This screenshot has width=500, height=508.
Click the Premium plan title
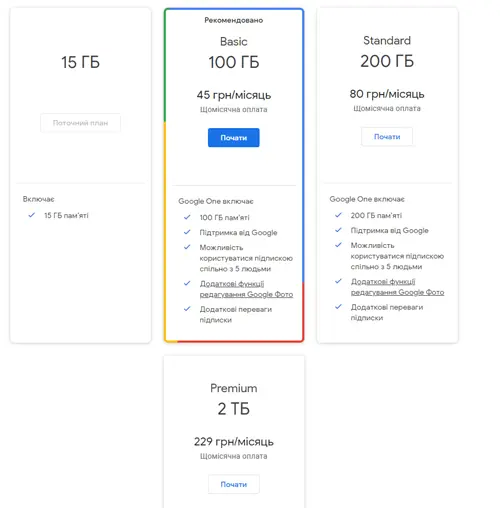234,388
